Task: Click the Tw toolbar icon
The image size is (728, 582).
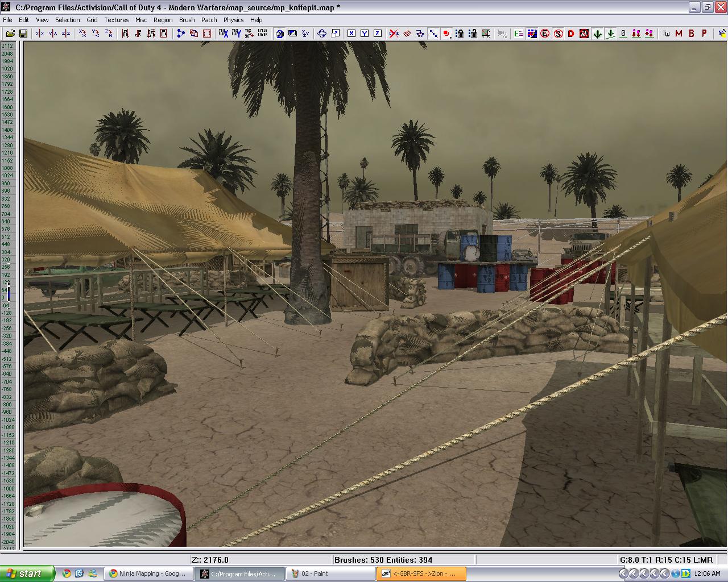Action: 666,34
